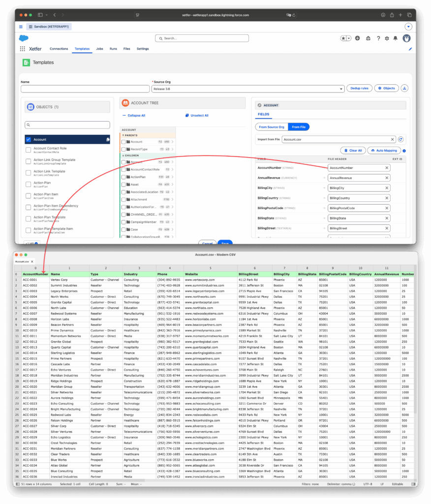Click the Trailhead guidance icon
431x504 pixels.
[x=368, y=38]
